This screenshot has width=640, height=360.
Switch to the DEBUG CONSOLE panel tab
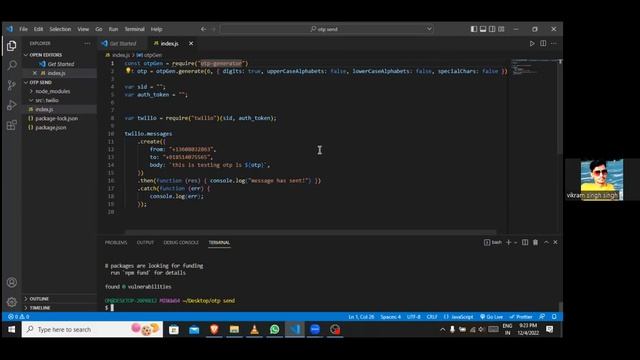pyautogui.click(x=181, y=242)
